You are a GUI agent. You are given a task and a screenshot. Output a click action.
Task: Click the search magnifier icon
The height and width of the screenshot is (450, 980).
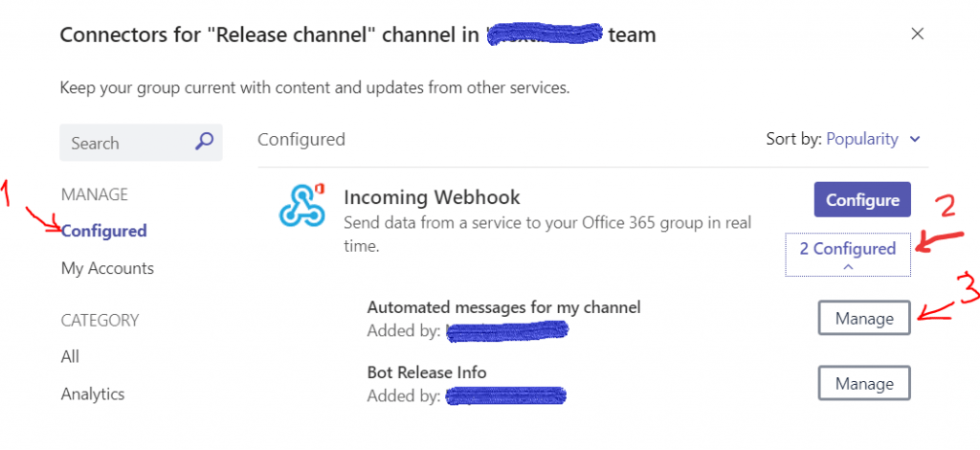[204, 143]
